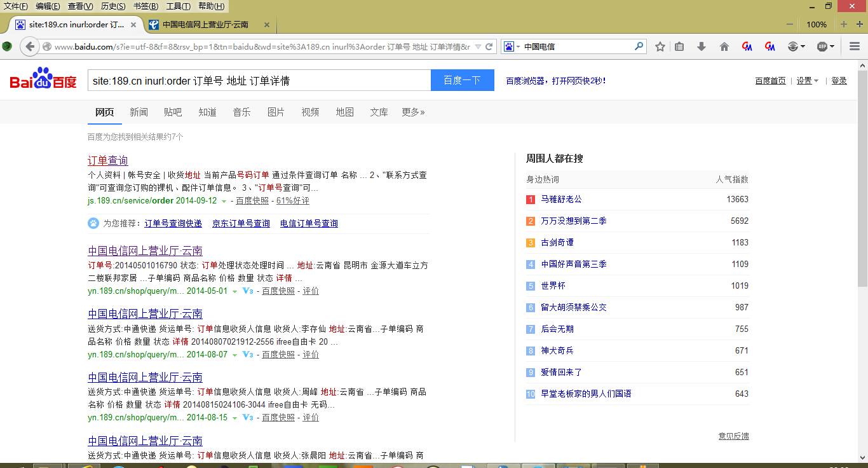Go back with the browser back arrow

click(x=29, y=46)
